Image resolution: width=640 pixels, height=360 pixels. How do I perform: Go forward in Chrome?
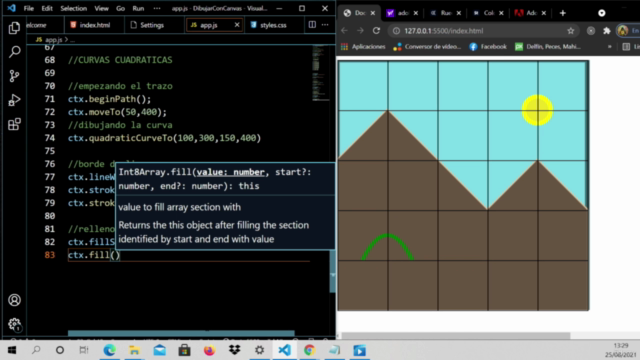(x=360, y=31)
